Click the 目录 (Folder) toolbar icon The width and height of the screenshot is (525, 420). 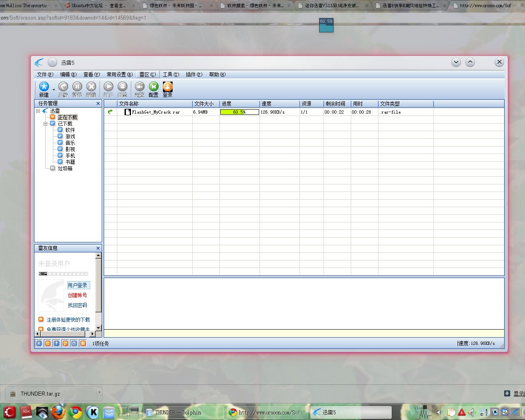pyautogui.click(x=122, y=87)
